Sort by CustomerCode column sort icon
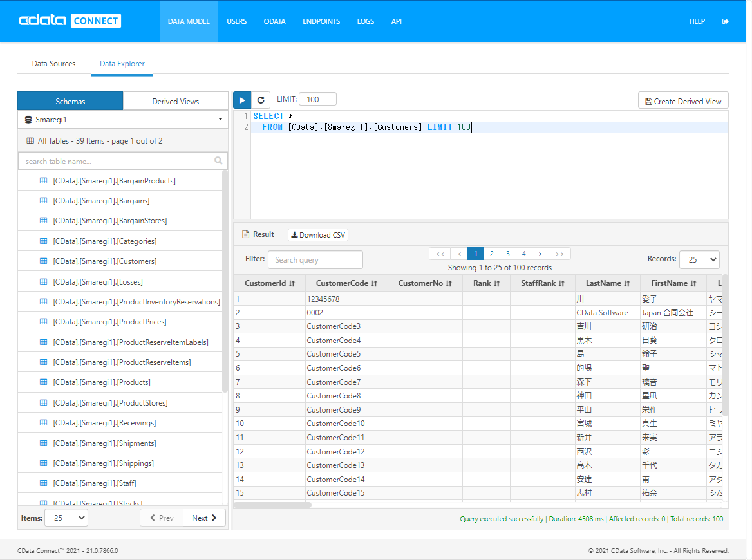This screenshot has width=752, height=560. click(x=375, y=283)
